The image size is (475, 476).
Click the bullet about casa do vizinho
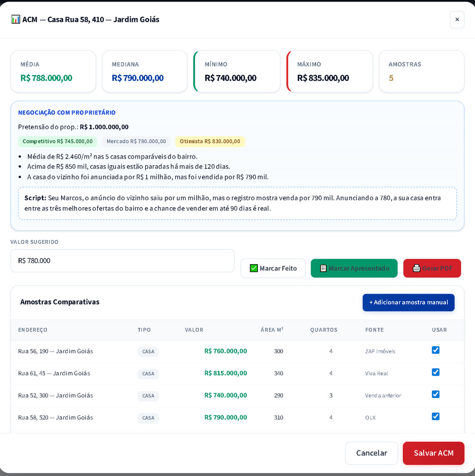coord(148,177)
